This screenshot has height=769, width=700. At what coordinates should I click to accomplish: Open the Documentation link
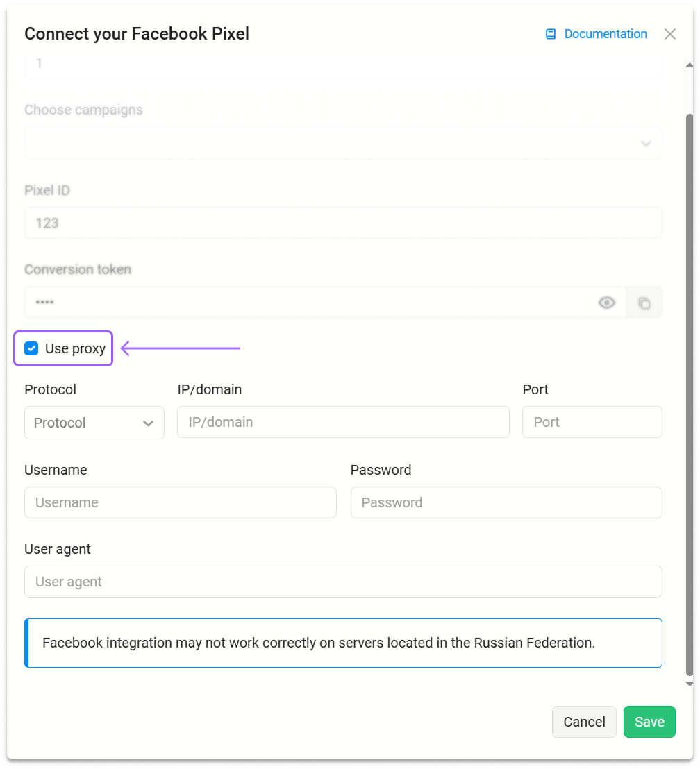[605, 34]
